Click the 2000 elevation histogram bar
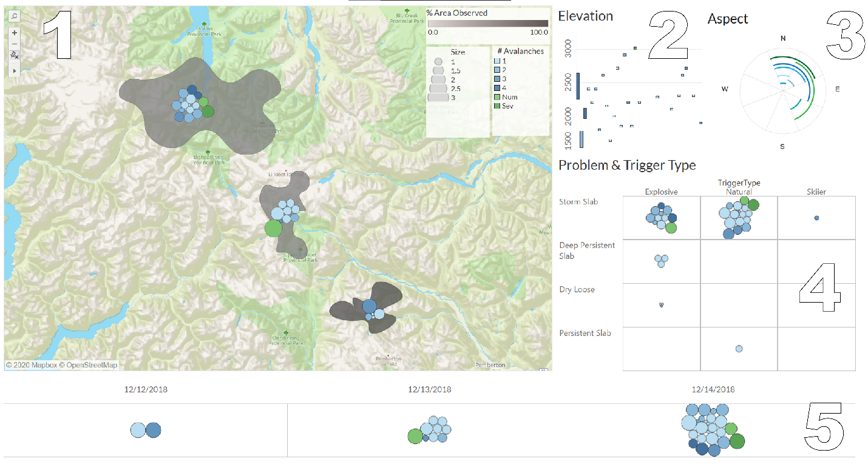The width and height of the screenshot is (868, 470). (585, 113)
